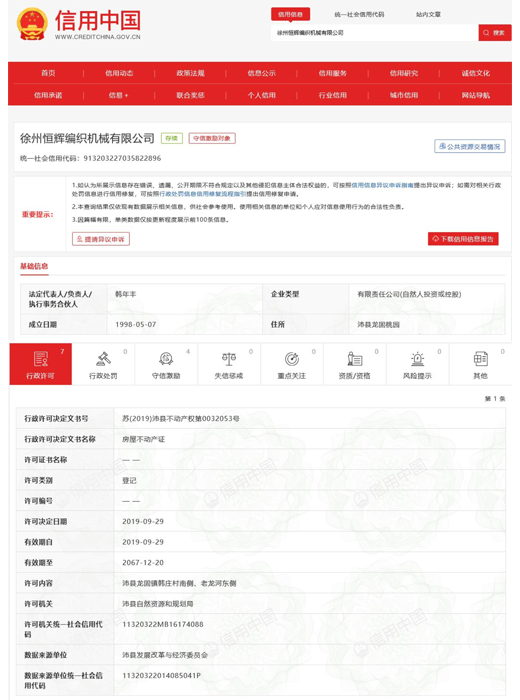Click the 第 1 条 record counter

[495, 399]
